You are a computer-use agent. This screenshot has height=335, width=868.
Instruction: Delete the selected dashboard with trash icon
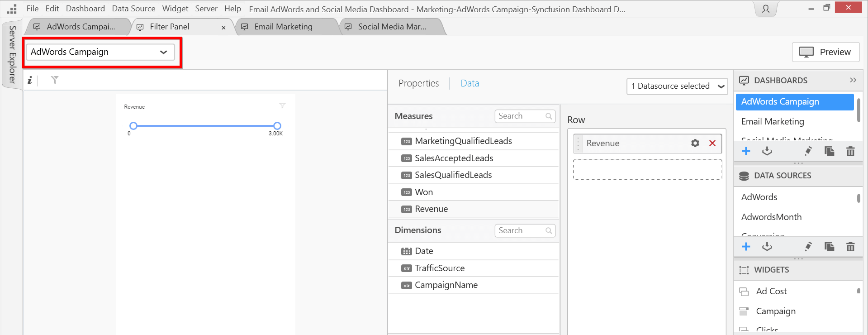click(x=850, y=151)
